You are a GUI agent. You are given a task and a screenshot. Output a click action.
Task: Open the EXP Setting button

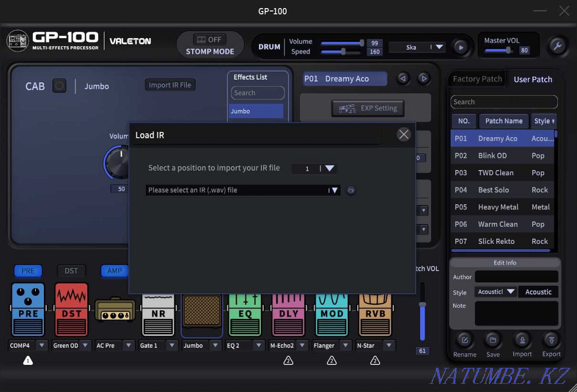[367, 108]
